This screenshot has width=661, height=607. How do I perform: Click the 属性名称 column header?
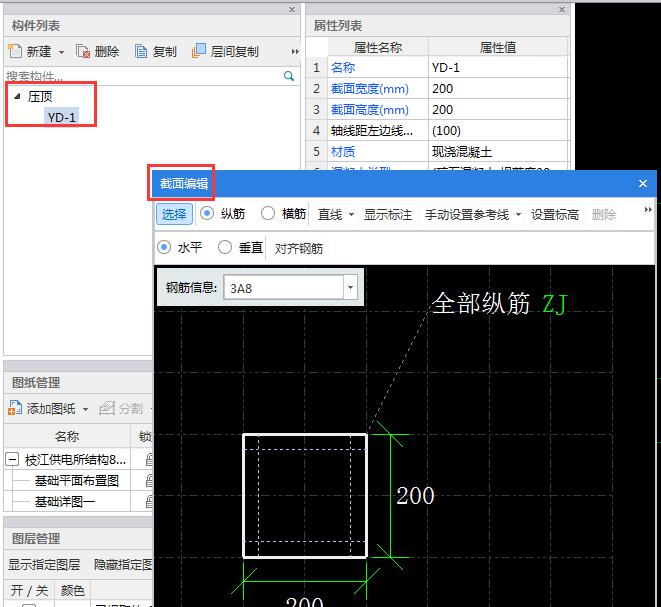pos(378,47)
